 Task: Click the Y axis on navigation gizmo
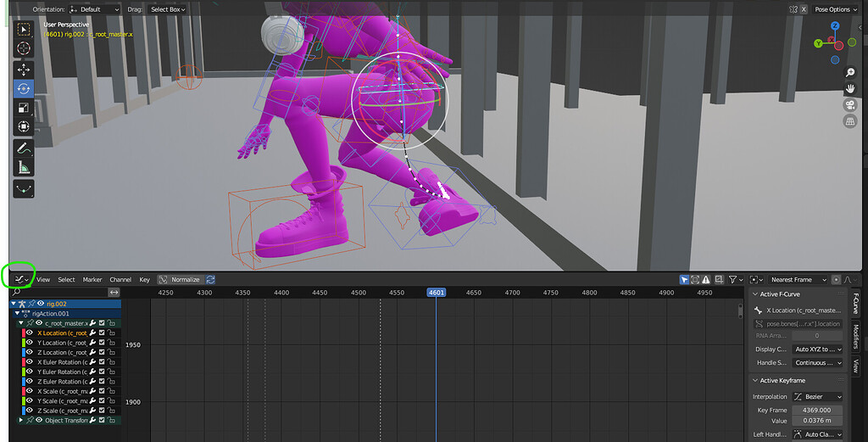818,43
